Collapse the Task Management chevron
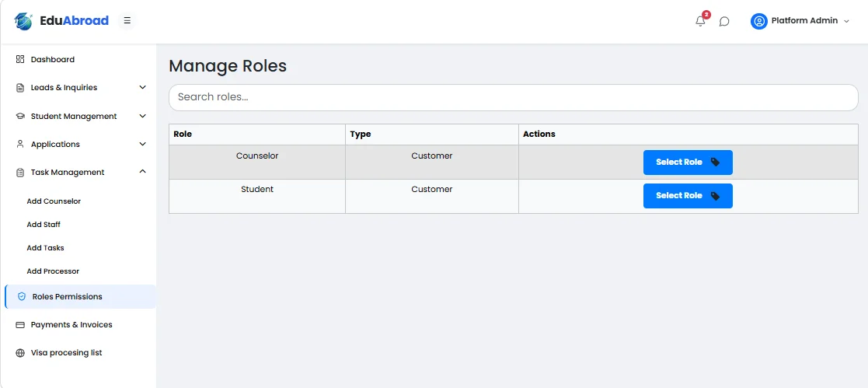 coord(142,172)
